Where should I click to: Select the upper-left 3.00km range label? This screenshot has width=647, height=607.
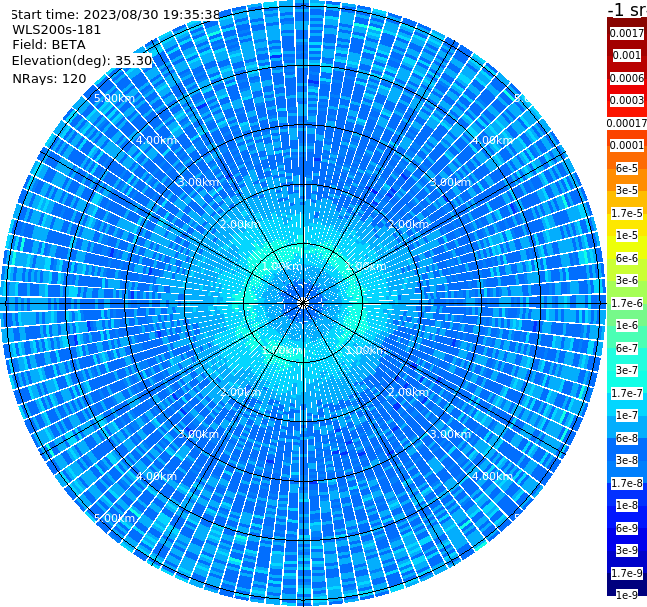click(x=198, y=182)
